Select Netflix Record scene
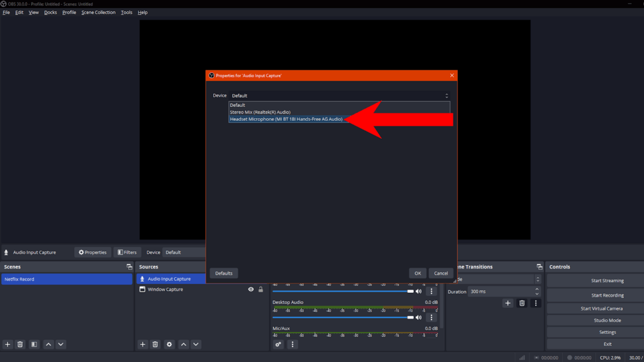Image resolution: width=644 pixels, height=362 pixels. 67,279
